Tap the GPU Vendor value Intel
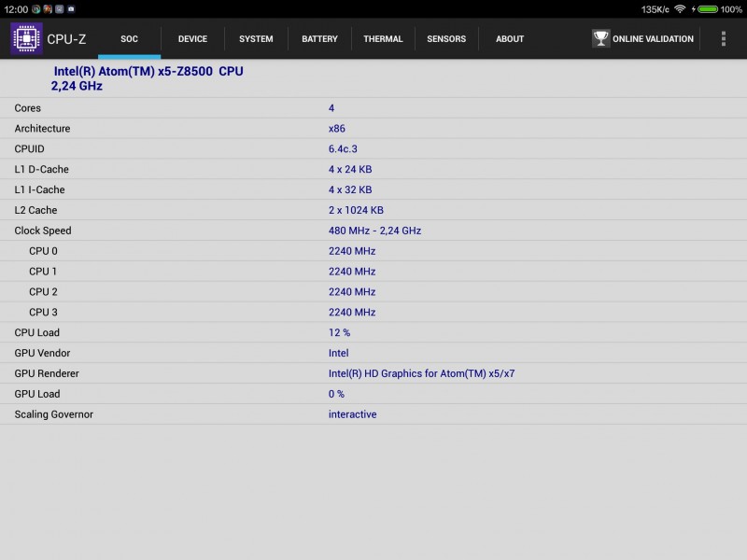This screenshot has height=560, width=747. click(338, 354)
